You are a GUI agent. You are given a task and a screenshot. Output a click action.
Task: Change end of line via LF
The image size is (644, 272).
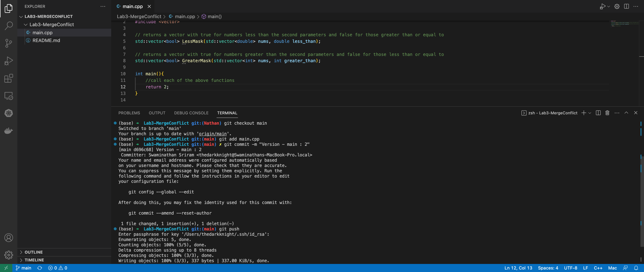(586, 268)
